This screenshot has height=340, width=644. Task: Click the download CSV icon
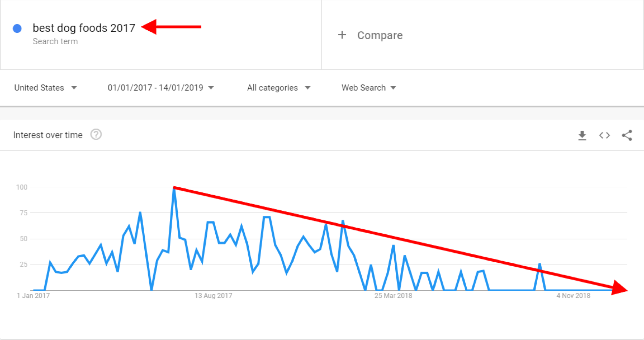click(582, 135)
